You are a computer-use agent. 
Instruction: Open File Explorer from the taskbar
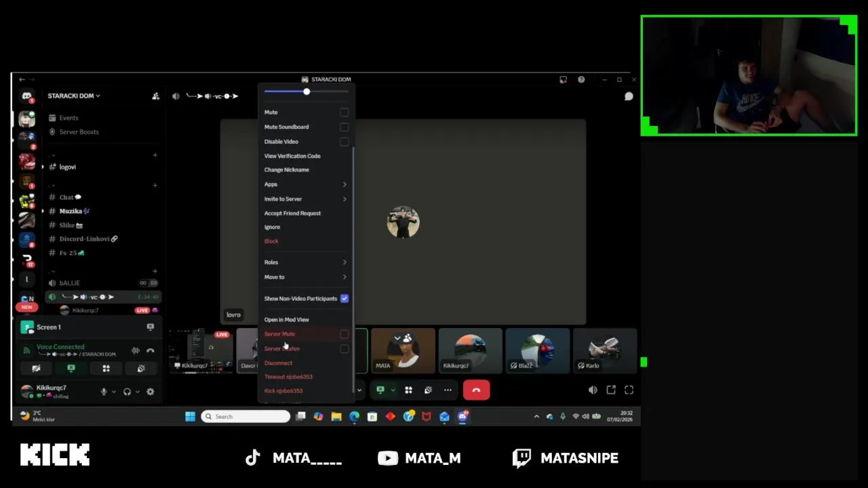pos(336,416)
